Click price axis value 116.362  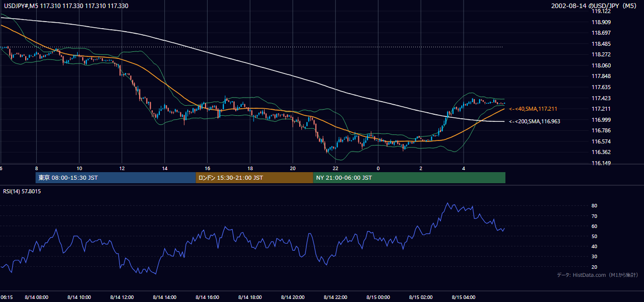coord(601,152)
